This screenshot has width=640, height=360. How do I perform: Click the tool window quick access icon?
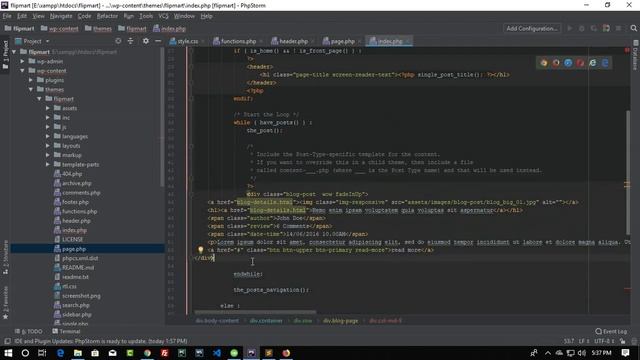tap(7, 341)
